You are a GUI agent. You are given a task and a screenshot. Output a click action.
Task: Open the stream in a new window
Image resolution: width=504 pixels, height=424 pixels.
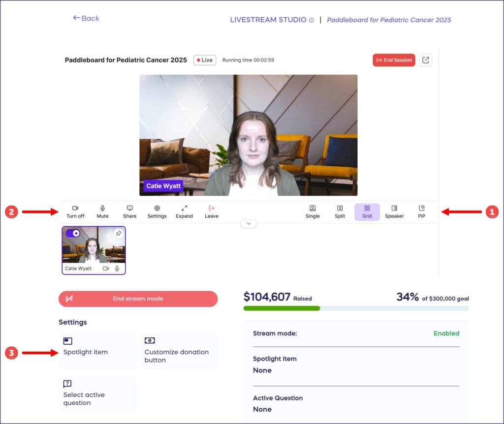(x=425, y=60)
